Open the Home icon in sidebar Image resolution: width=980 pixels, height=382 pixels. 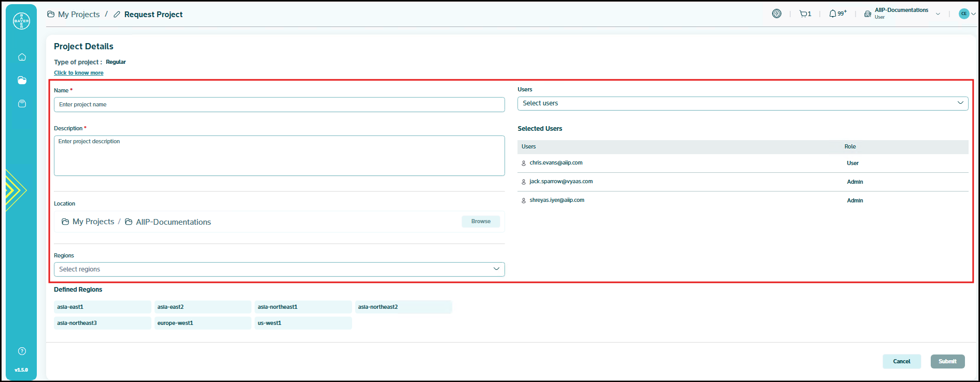(22, 57)
